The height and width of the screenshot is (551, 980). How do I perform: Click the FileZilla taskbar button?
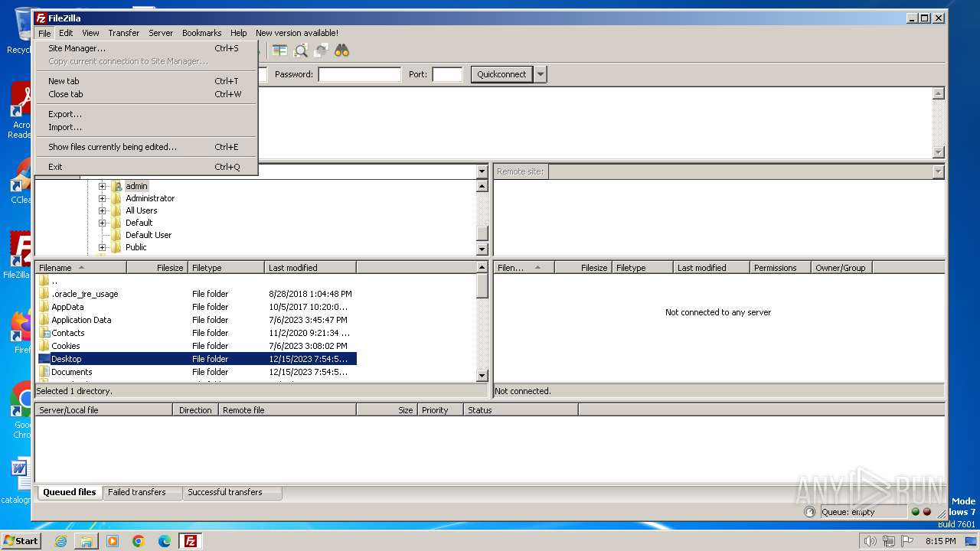[191, 541]
